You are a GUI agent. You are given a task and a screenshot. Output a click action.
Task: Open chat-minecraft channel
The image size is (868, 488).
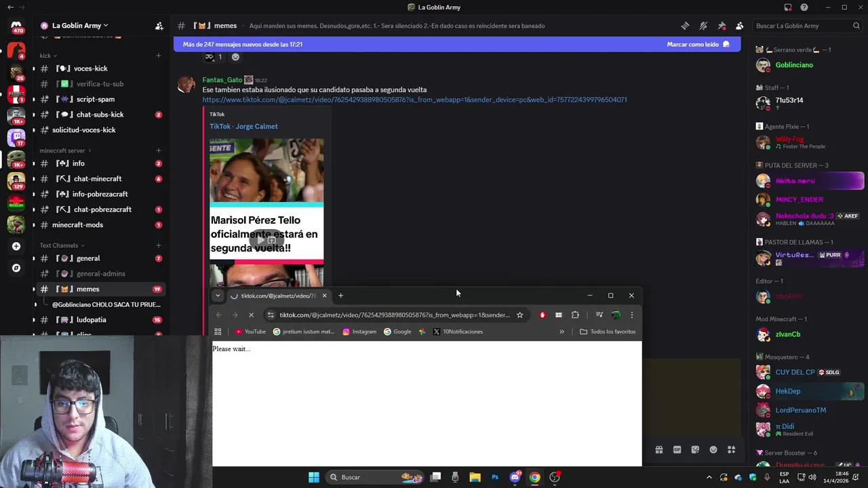tap(100, 179)
